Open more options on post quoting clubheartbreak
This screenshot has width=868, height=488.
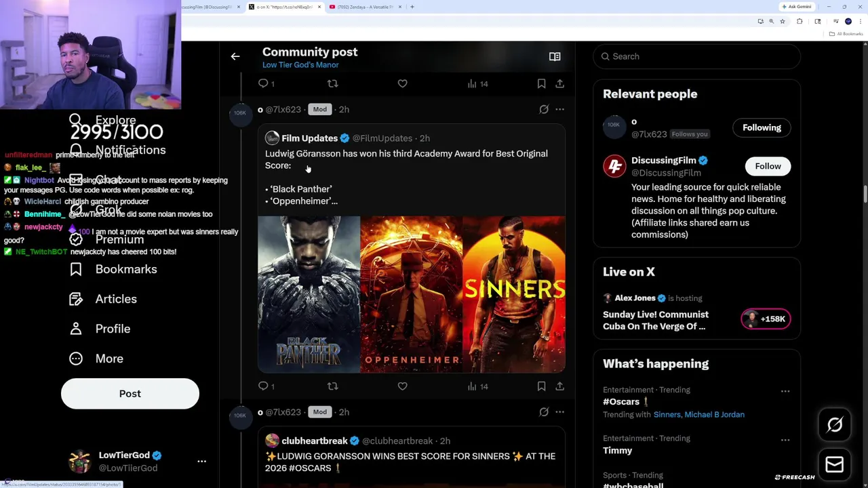(x=559, y=412)
